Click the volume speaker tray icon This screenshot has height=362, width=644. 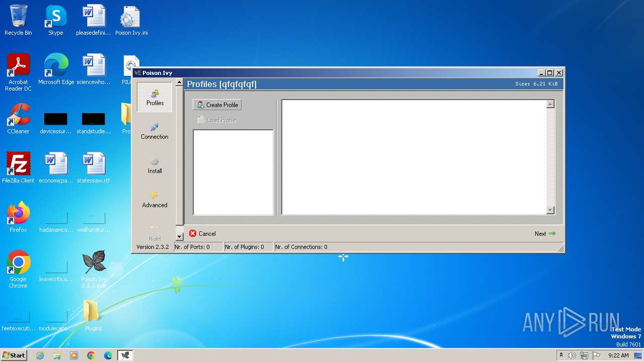coord(572,355)
